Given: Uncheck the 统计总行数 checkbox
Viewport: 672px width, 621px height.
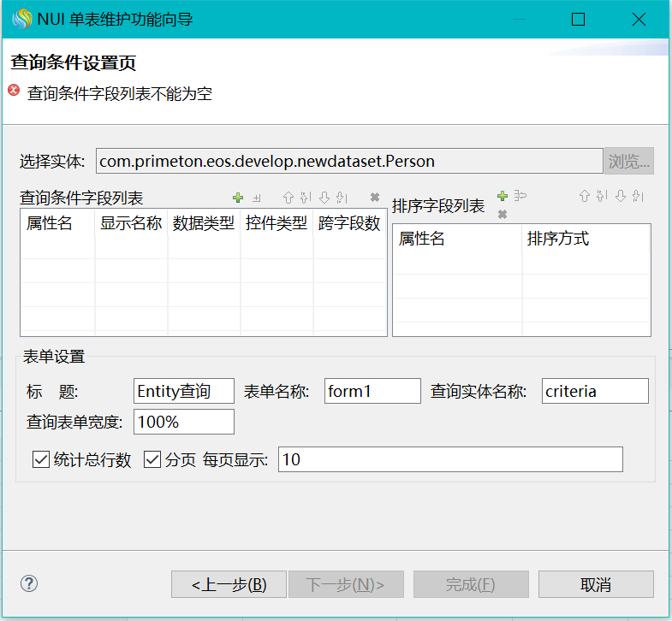Looking at the screenshot, I should point(40,460).
